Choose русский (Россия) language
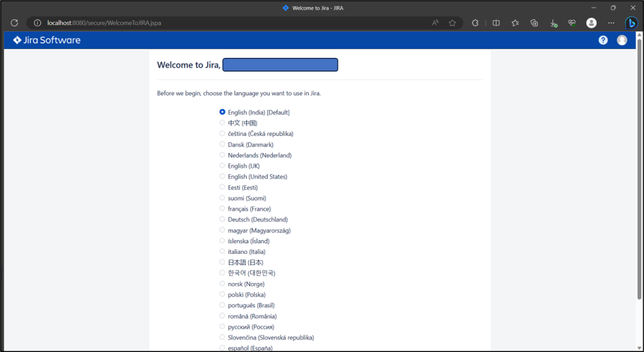 pyautogui.click(x=222, y=327)
